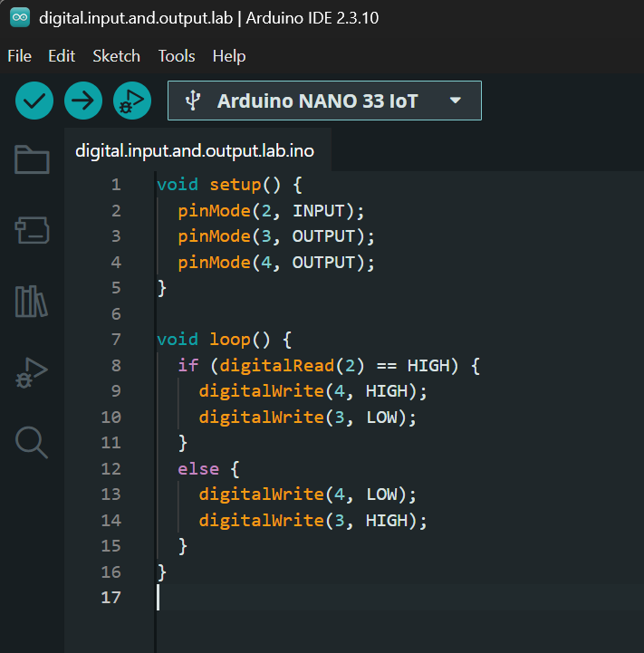The width and height of the screenshot is (644, 653).
Task: Click the board selector dropdown arrow
Action: point(456,101)
